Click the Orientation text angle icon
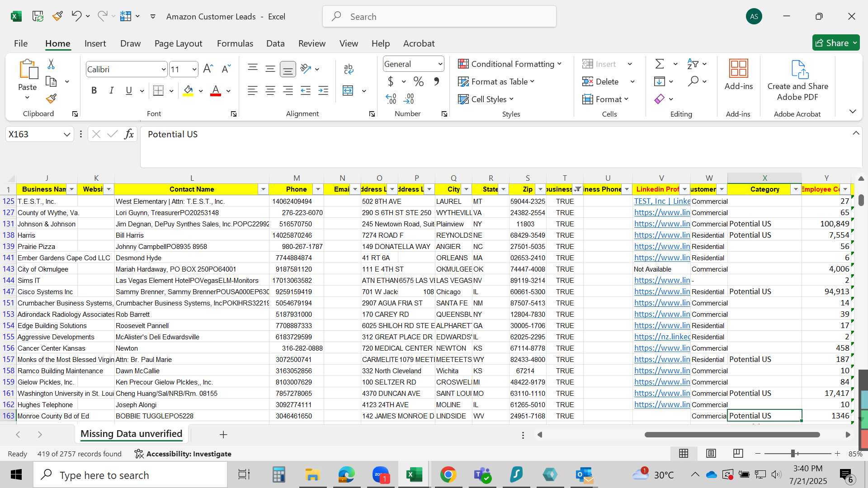 [306, 69]
